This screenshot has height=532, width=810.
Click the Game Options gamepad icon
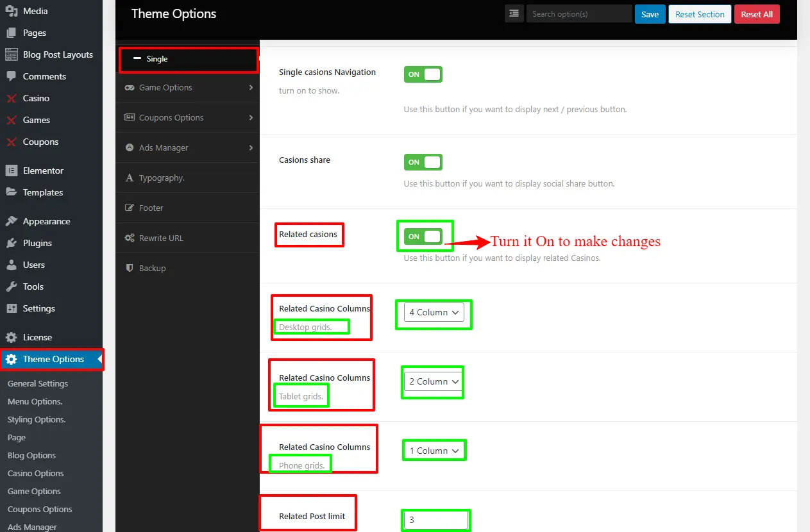click(129, 87)
